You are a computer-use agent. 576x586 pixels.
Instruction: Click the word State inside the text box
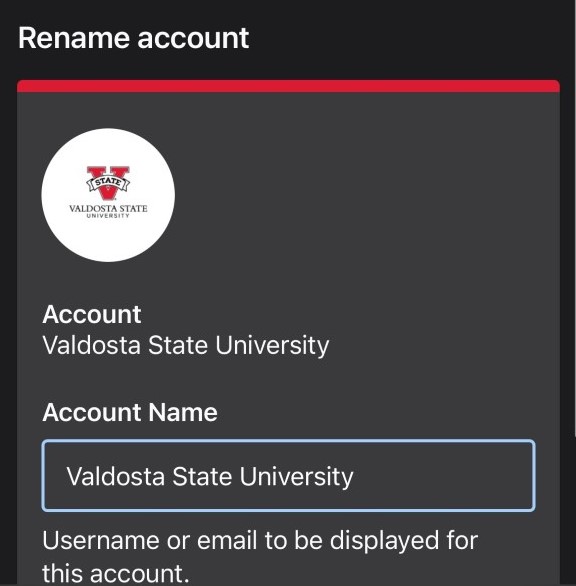202,476
